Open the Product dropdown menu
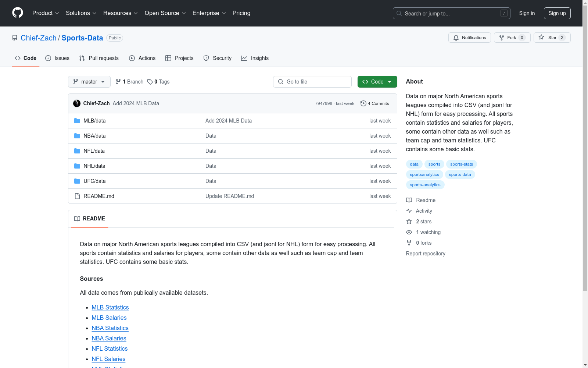Image resolution: width=588 pixels, height=368 pixels. (46, 13)
